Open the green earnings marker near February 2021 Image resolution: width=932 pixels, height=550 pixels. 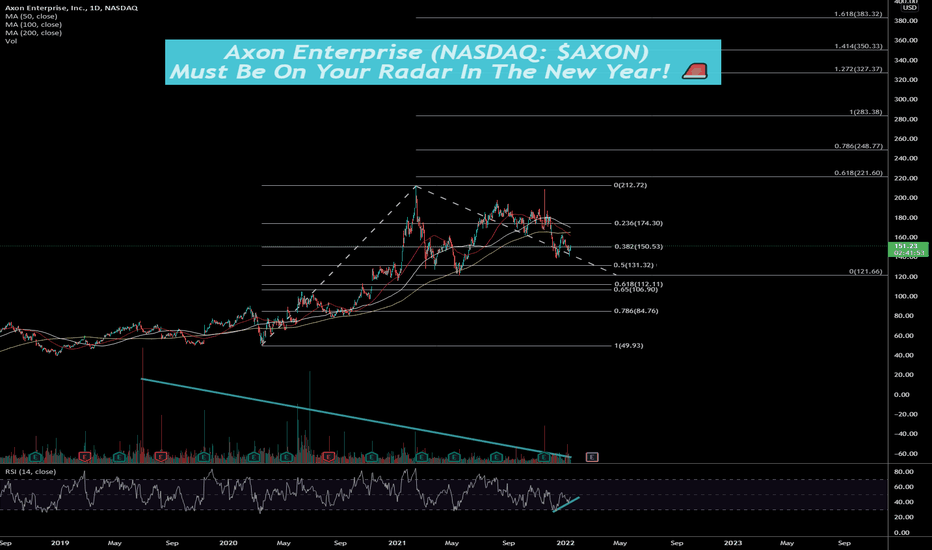pyautogui.click(x=421, y=457)
